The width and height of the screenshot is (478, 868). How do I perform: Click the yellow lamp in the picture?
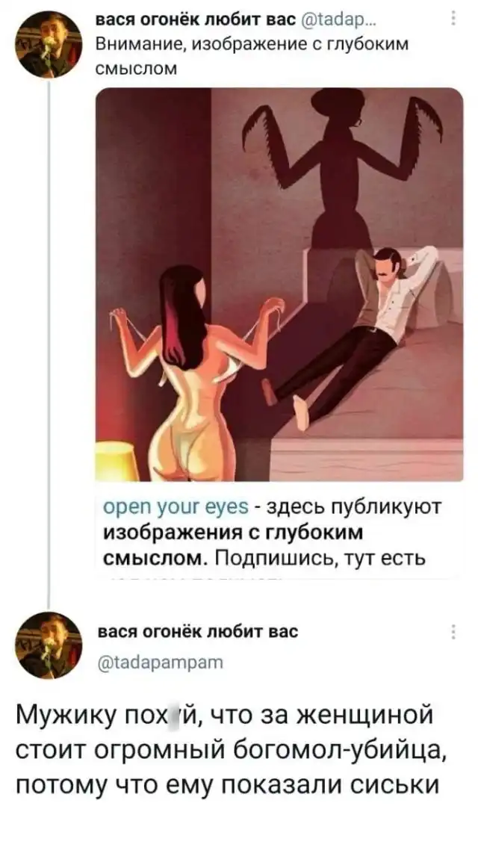tap(117, 461)
